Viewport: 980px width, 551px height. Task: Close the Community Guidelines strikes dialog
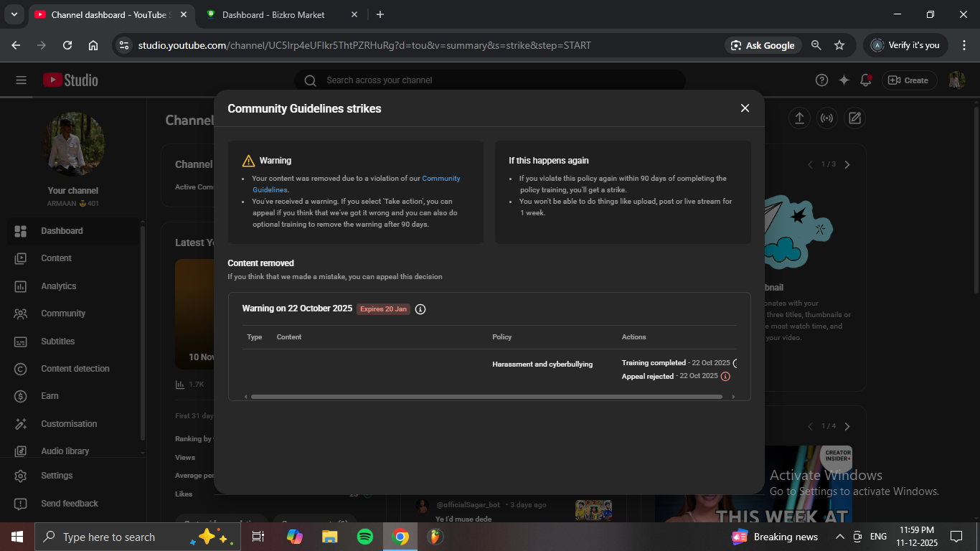(745, 108)
